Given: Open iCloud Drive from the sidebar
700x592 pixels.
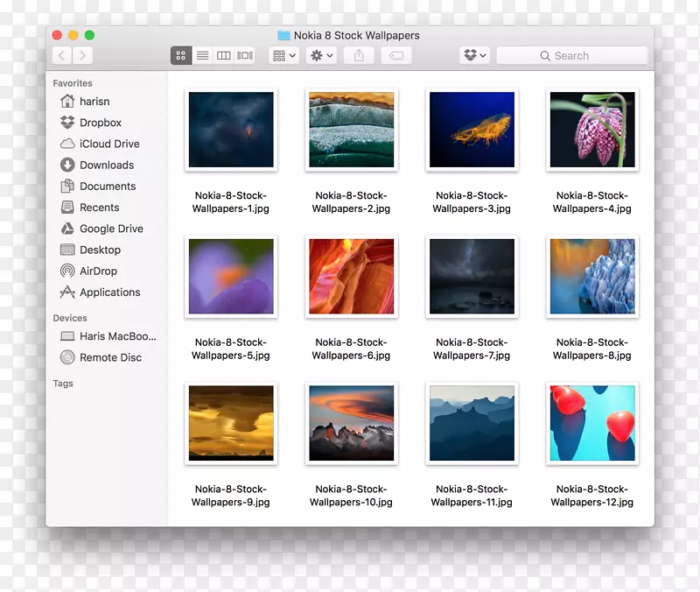Looking at the screenshot, I should coord(109,144).
